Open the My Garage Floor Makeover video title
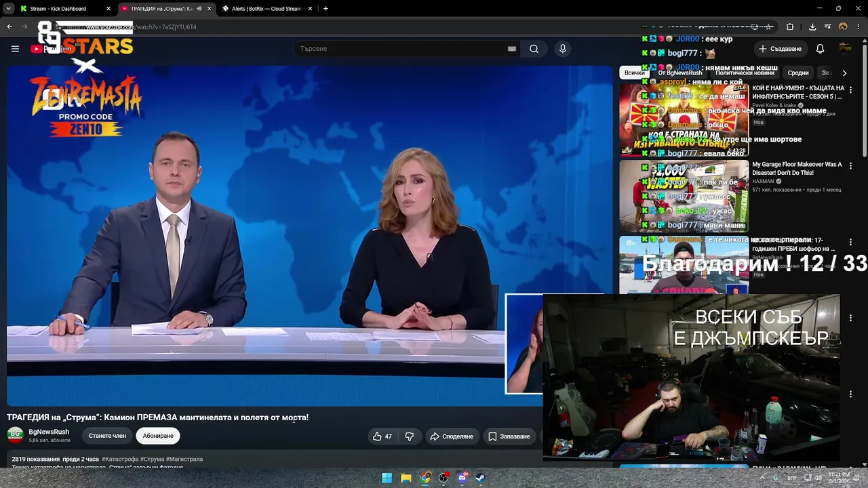 [x=797, y=168]
